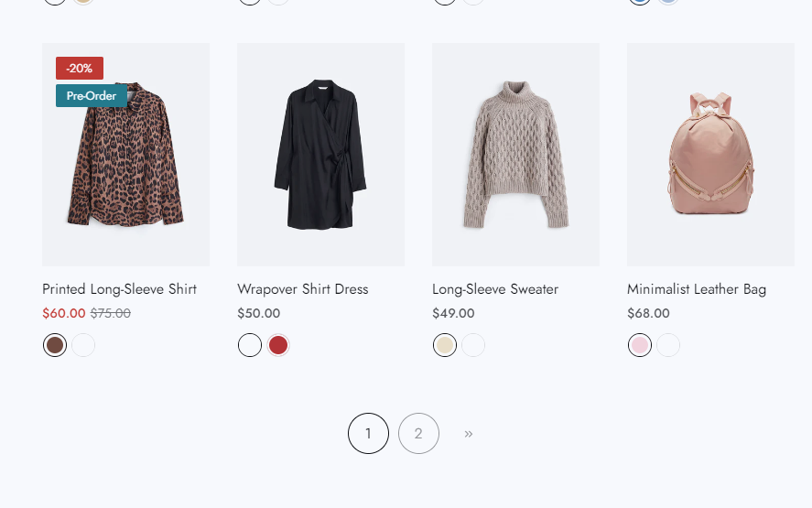Select brown swatch for Printed Long-Sleeve Shirt
This screenshot has width=812, height=508.
pos(55,345)
